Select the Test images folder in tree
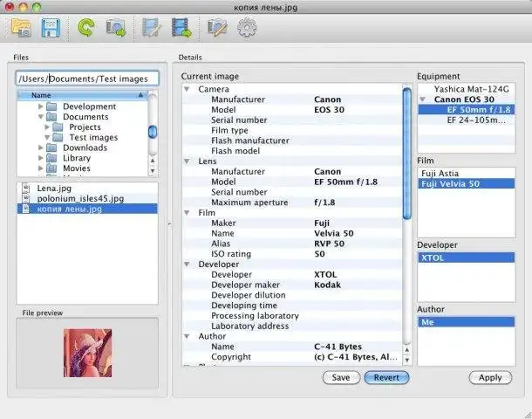 (x=93, y=138)
